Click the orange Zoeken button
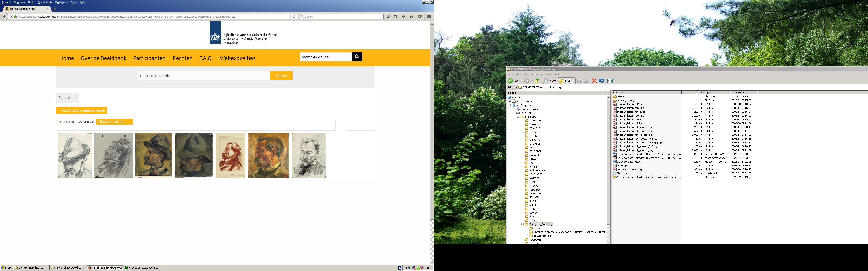The width and height of the screenshot is (868, 271). (281, 75)
